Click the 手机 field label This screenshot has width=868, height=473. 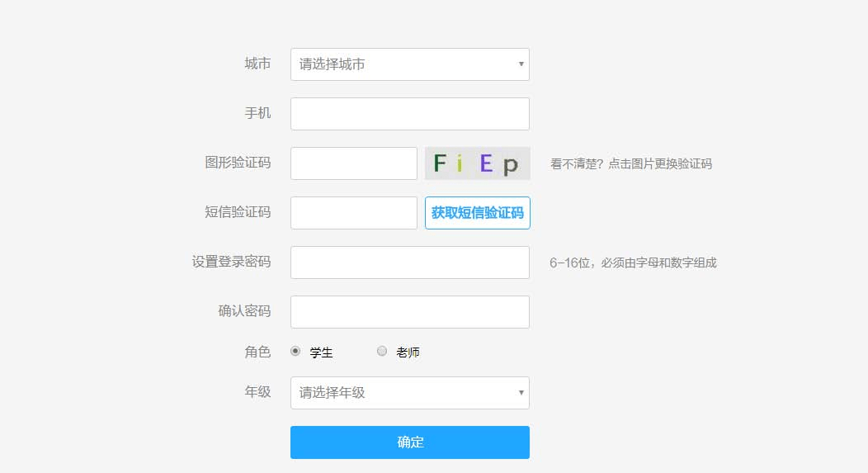[x=257, y=113]
